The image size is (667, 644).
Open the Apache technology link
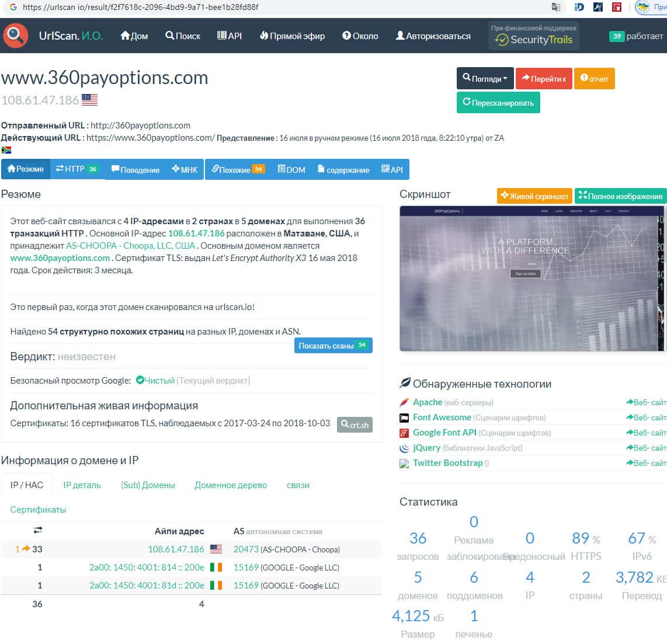coord(427,402)
